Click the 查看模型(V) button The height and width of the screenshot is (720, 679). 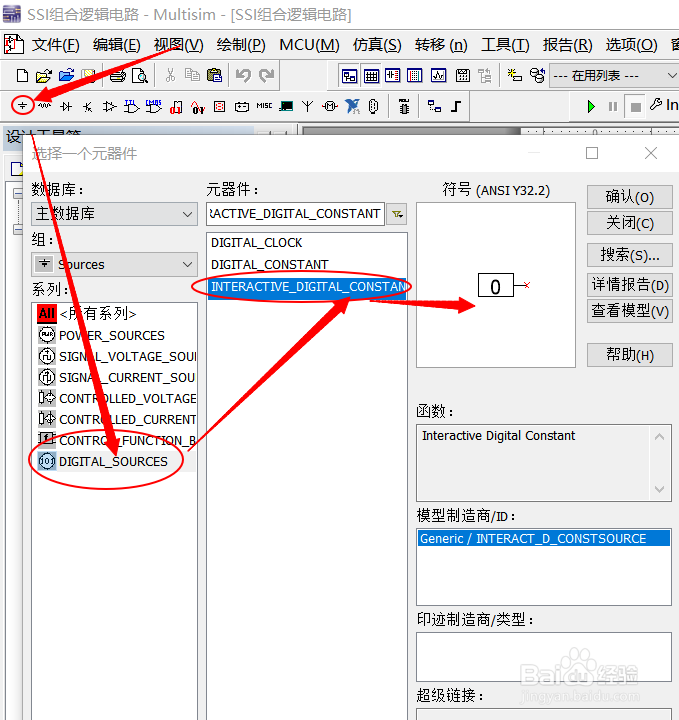(629, 311)
